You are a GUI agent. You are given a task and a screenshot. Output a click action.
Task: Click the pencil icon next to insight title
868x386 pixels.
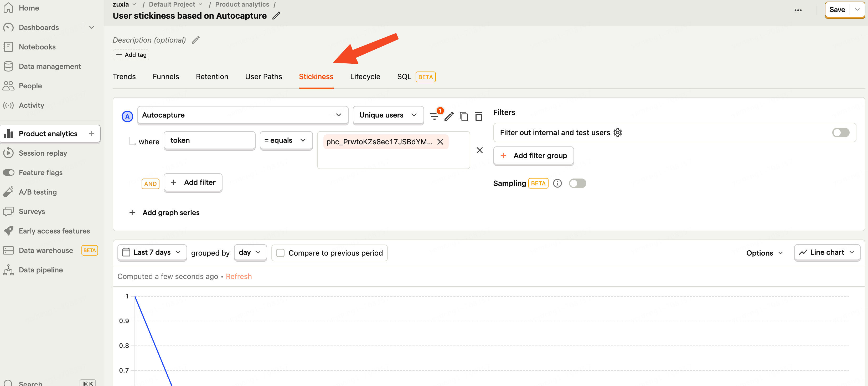point(276,16)
